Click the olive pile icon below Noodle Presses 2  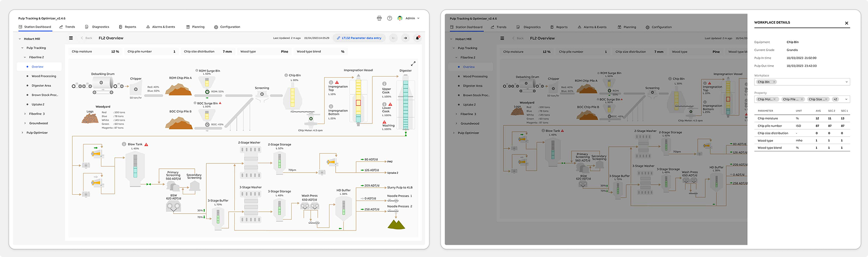tap(396, 224)
